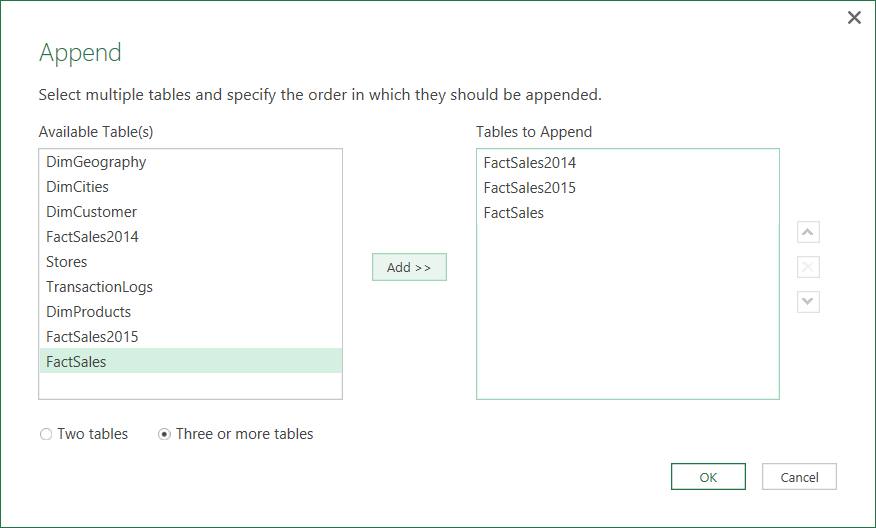Viewport: 876px width, 528px height.
Task: Cancel the Append dialog
Action: (798, 477)
